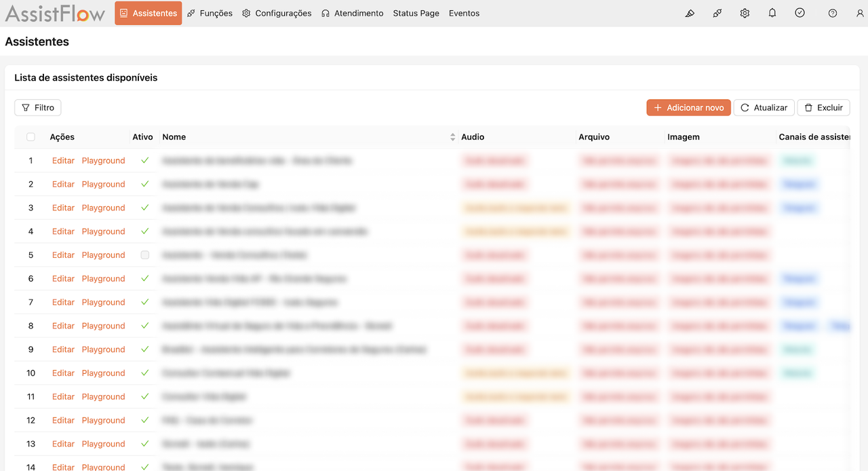Refresh the list with the Atualizar button
This screenshot has height=471, width=868.
(x=764, y=107)
